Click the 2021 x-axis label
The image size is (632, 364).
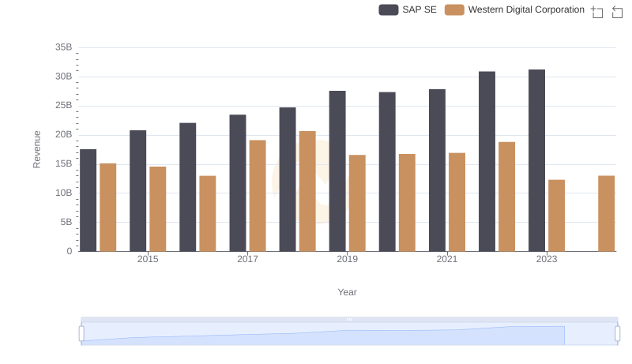[x=446, y=259]
